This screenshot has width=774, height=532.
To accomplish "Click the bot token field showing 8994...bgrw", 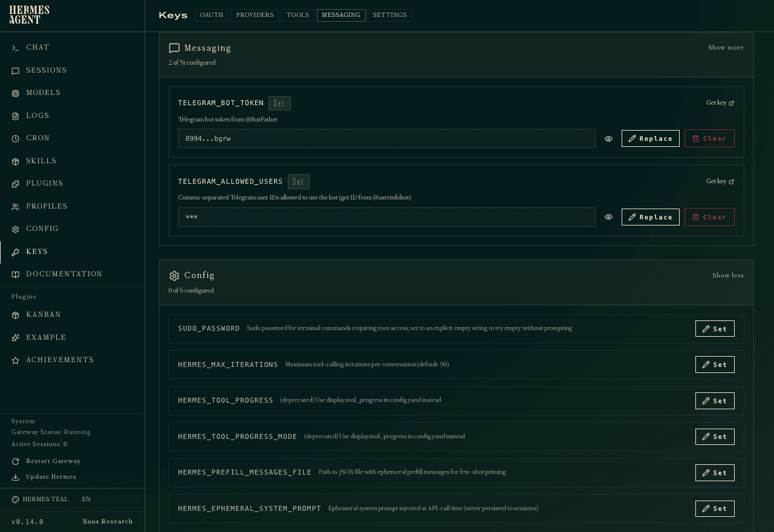I will point(387,138).
